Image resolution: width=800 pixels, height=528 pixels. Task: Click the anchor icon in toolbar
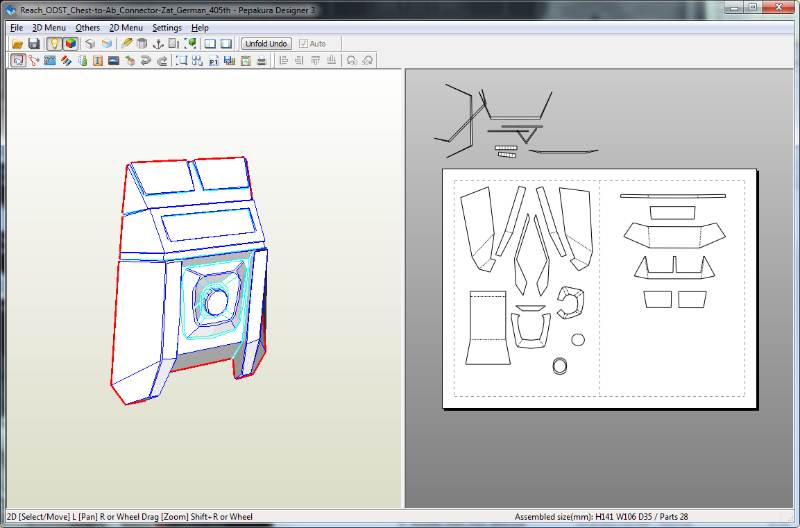[x=157, y=44]
